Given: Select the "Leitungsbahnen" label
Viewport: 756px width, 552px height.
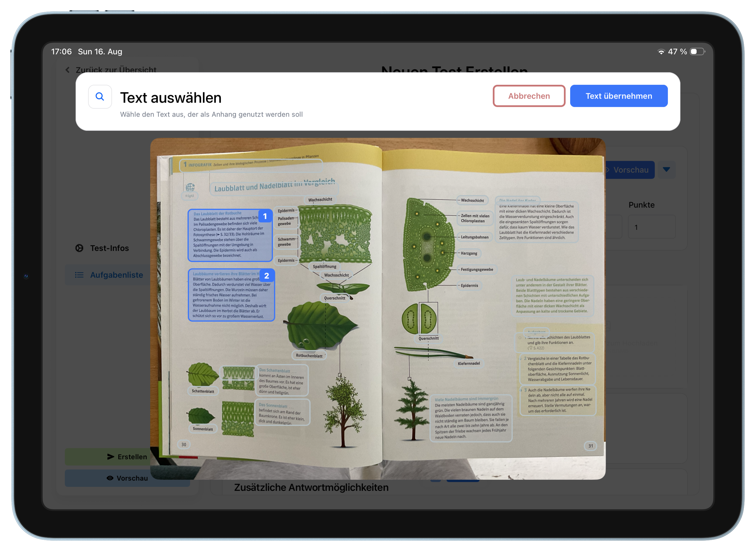Looking at the screenshot, I should point(474,237).
